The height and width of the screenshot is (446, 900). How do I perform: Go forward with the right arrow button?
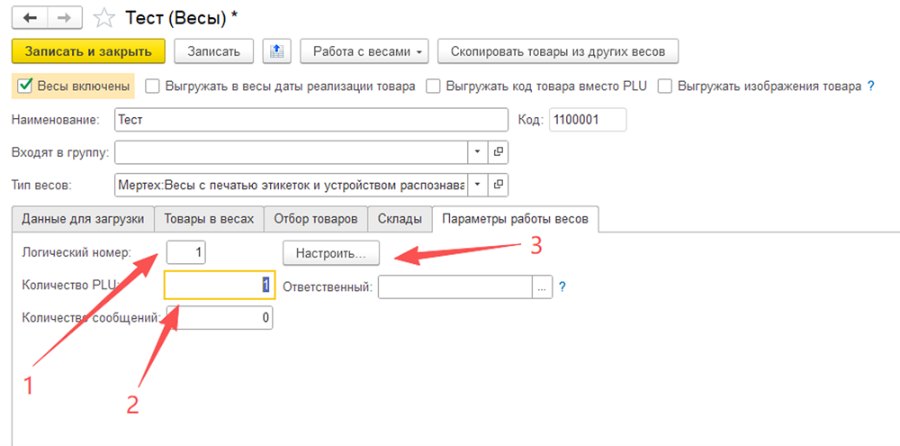pos(64,18)
